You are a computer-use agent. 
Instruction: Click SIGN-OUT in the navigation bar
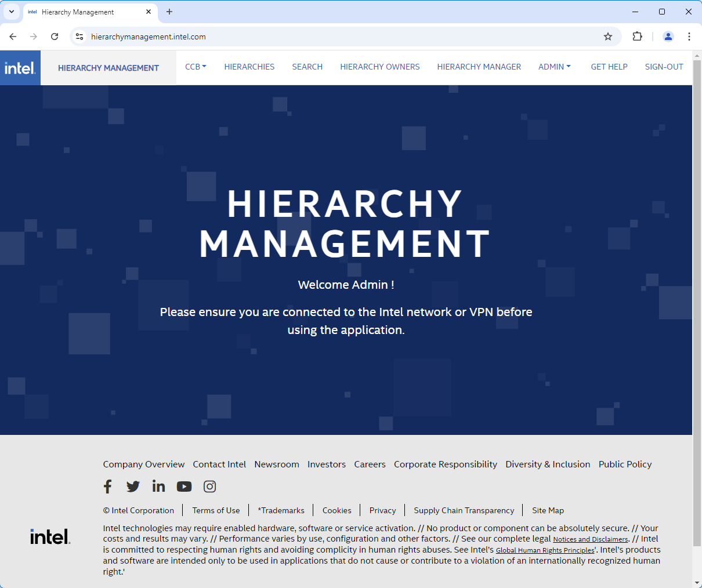pos(664,67)
